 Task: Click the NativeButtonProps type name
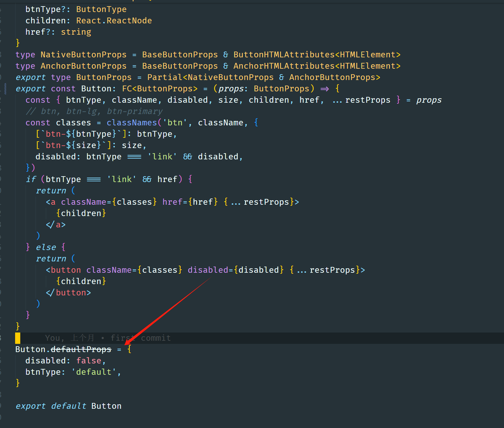pos(83,55)
